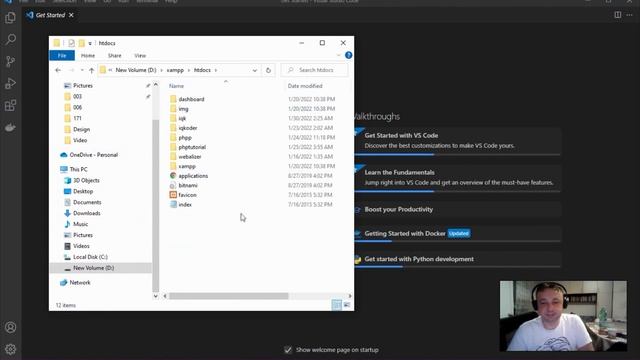Open the More Actions ellipsis in VS Code
The height and width of the screenshot is (360, 640).
click(629, 15)
